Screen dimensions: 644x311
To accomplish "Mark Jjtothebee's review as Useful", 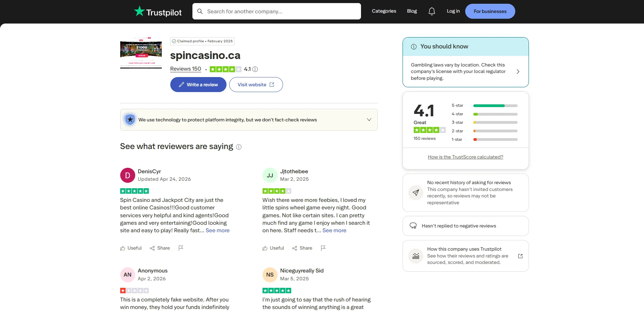I will point(273,248).
